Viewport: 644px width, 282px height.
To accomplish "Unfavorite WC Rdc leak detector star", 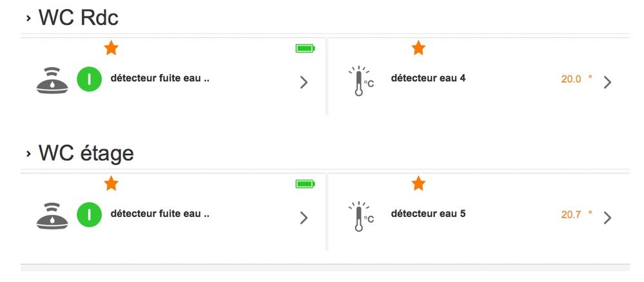I will (112, 48).
